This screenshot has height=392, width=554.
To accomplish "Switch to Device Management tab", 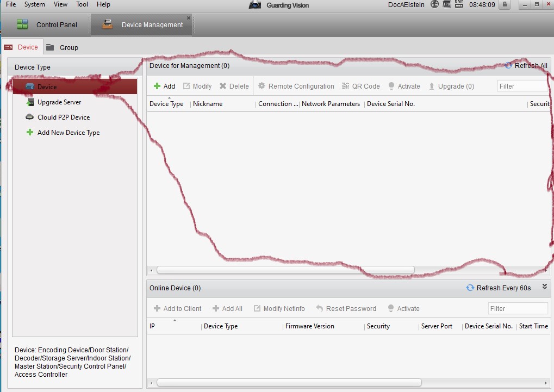I will click(141, 25).
